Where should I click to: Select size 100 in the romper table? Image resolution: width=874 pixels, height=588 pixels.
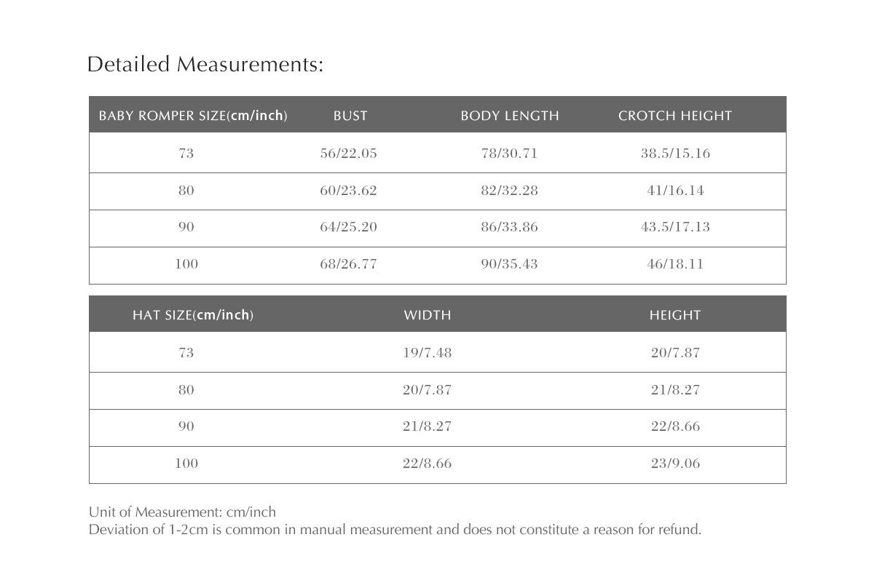(x=186, y=263)
